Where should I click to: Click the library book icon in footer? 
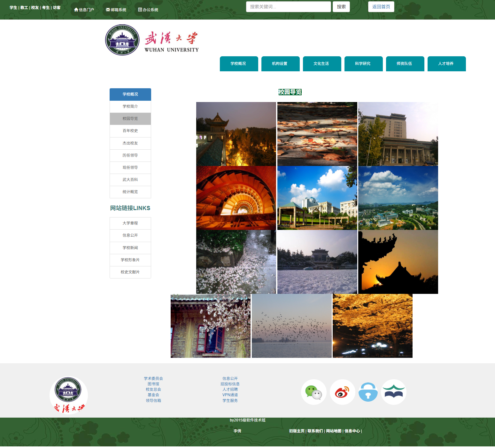393,392
